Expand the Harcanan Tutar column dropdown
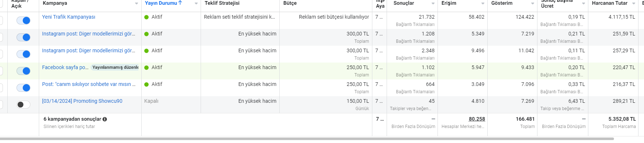 pyautogui.click(x=634, y=4)
